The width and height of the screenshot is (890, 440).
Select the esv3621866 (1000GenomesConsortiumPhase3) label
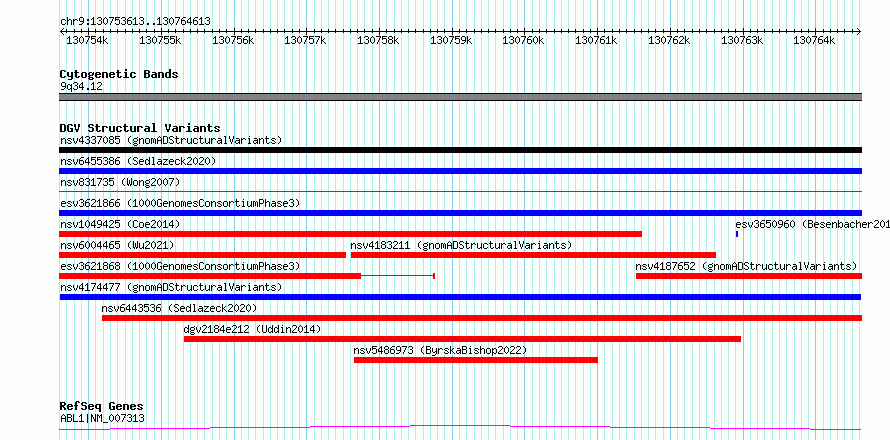180,203
